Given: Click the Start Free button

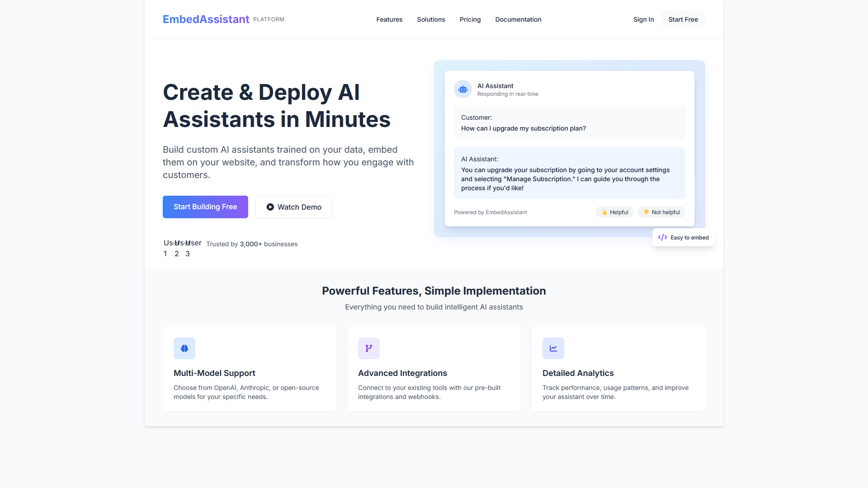Looking at the screenshot, I should coord(683,19).
